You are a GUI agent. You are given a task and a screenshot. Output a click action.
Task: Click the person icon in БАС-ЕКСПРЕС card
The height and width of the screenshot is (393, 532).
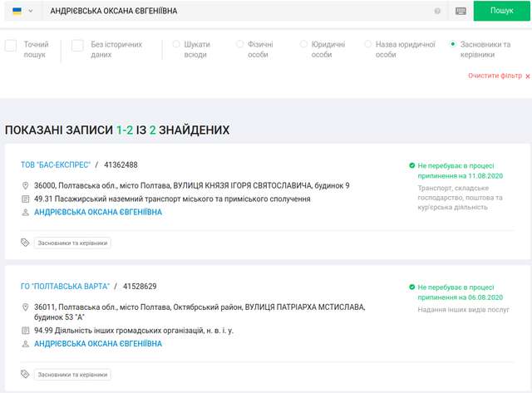pyautogui.click(x=25, y=213)
